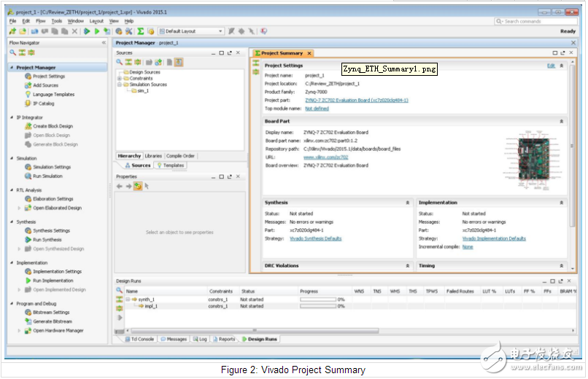The width and height of the screenshot is (588, 379).
Task: Open Language Templates
Action: 53,94
